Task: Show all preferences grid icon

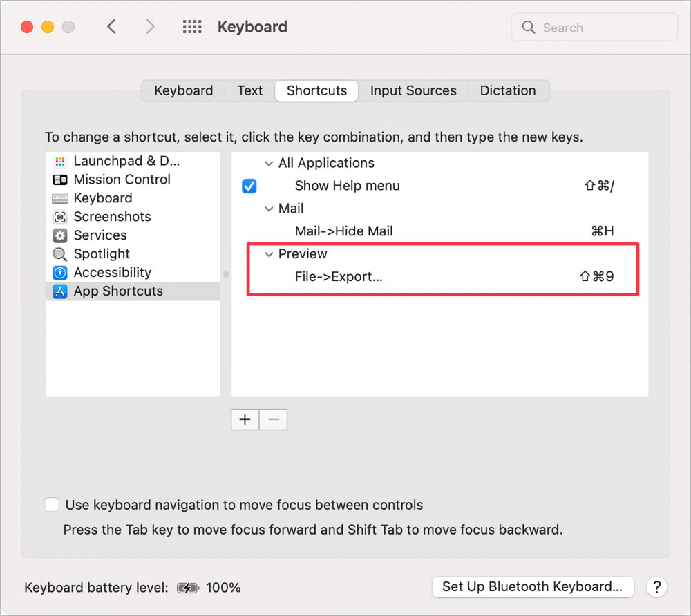Action: point(191,27)
